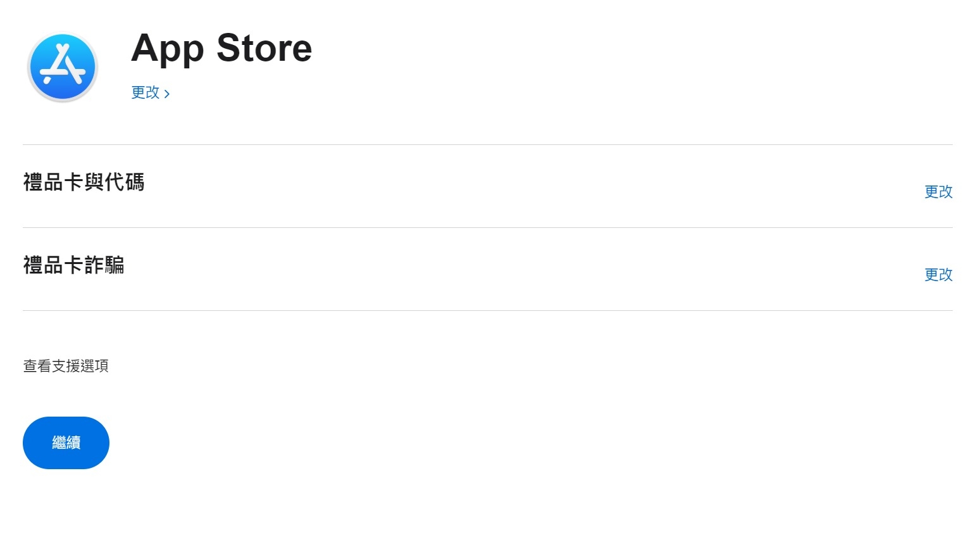The height and width of the screenshot is (542, 980).
Task: Click the blue App Store logo icon
Action: [63, 67]
